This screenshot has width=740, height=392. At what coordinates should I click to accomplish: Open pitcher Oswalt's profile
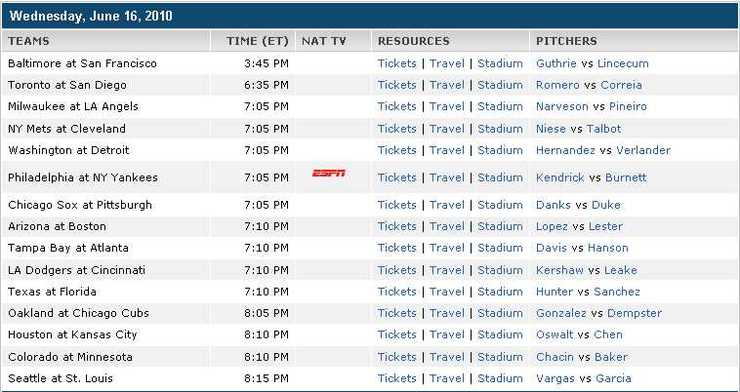(555, 334)
